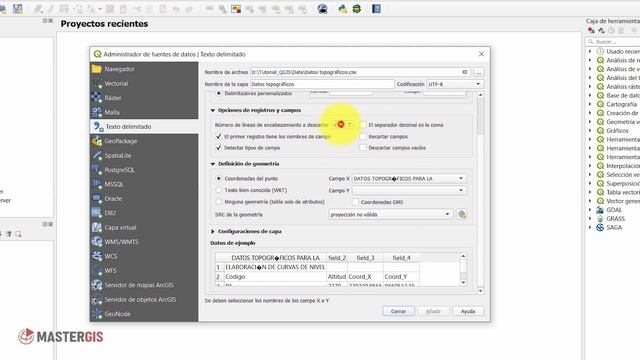The width and height of the screenshot is (640, 360).
Task: Click the WCS service icon
Action: click(97, 256)
